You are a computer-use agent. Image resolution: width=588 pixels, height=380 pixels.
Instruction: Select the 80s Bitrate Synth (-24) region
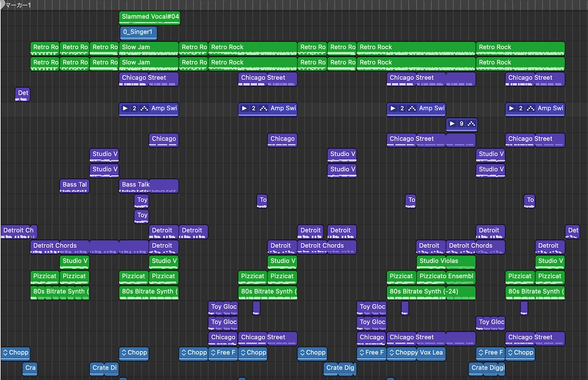coord(431,293)
